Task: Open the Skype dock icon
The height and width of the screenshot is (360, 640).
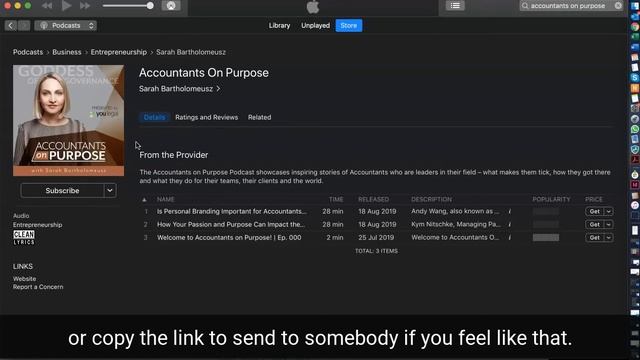Action: pyautogui.click(x=635, y=78)
